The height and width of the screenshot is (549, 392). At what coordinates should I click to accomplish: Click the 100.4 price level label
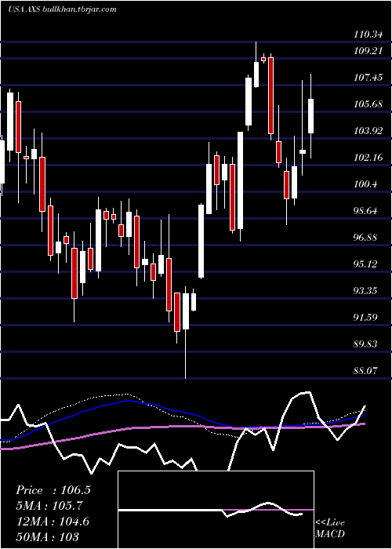pyautogui.click(x=365, y=184)
